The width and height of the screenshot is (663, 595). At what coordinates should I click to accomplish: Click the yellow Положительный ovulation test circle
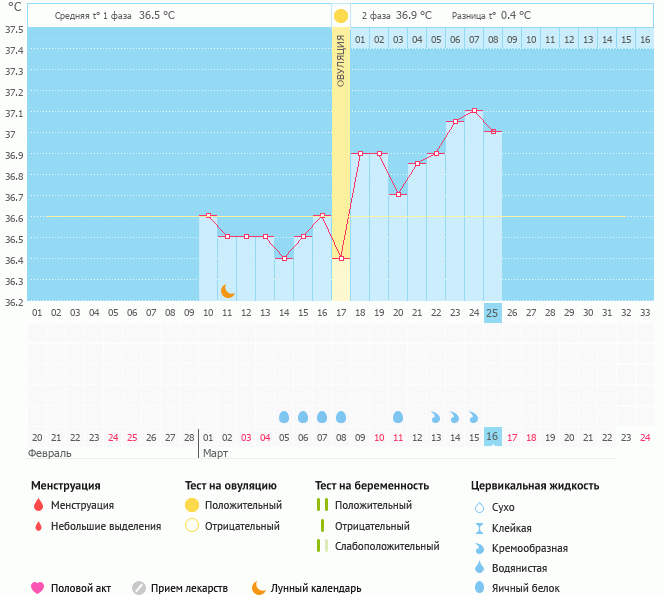pos(190,505)
